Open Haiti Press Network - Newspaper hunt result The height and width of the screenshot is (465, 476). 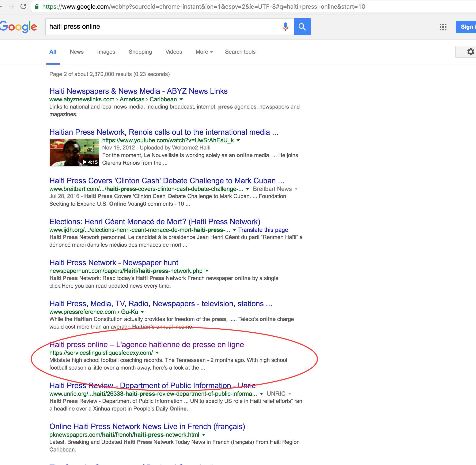tap(114, 263)
